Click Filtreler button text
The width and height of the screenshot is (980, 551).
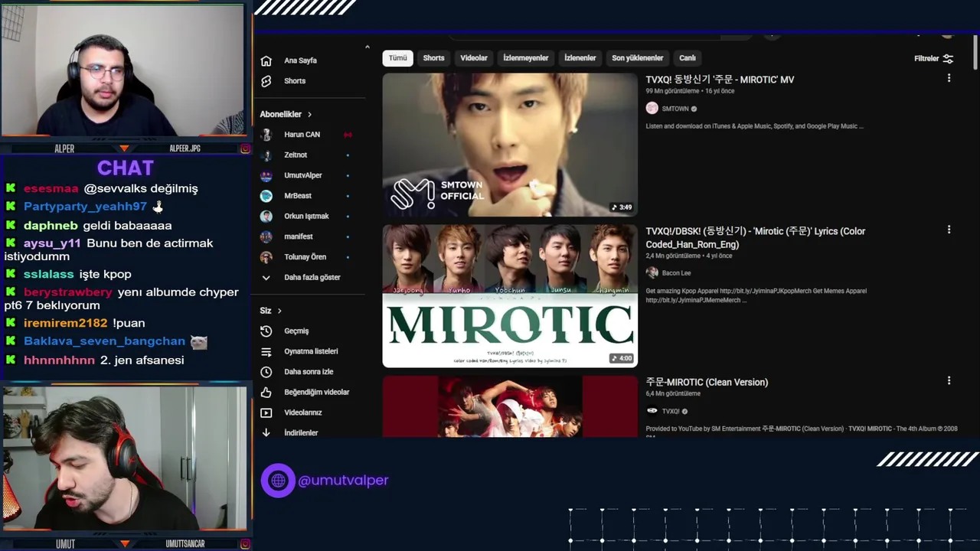[926, 58]
